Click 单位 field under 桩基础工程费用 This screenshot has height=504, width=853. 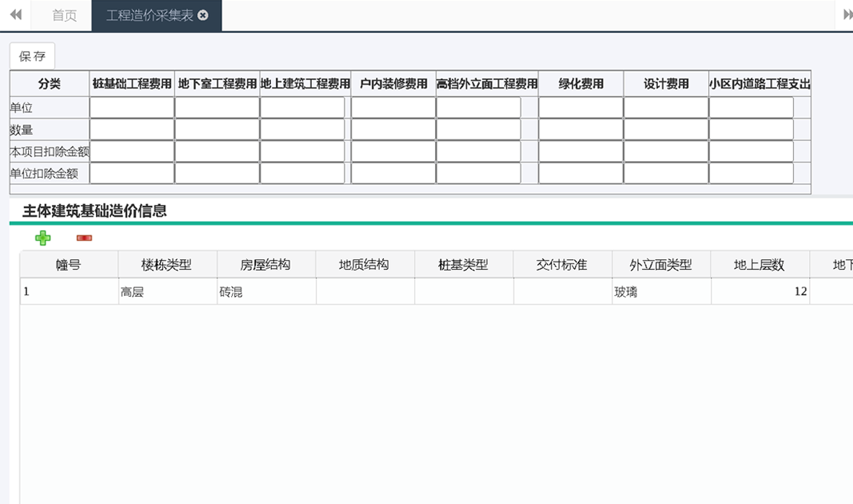(x=132, y=108)
